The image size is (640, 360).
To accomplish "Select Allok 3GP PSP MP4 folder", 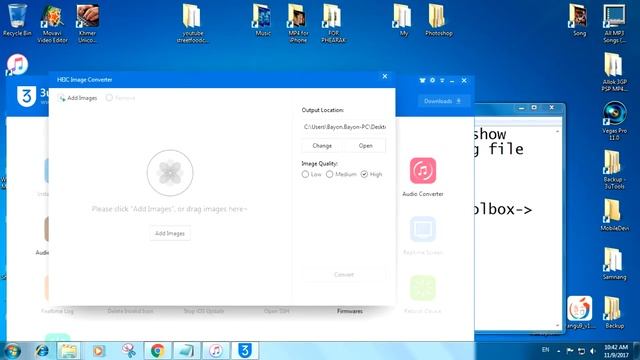I will click(614, 72).
